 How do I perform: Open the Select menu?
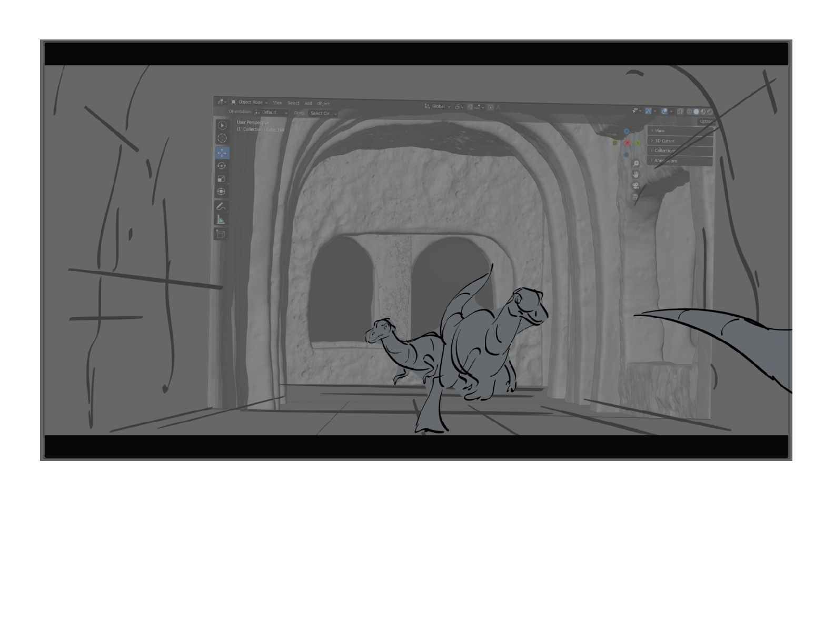[x=293, y=103]
